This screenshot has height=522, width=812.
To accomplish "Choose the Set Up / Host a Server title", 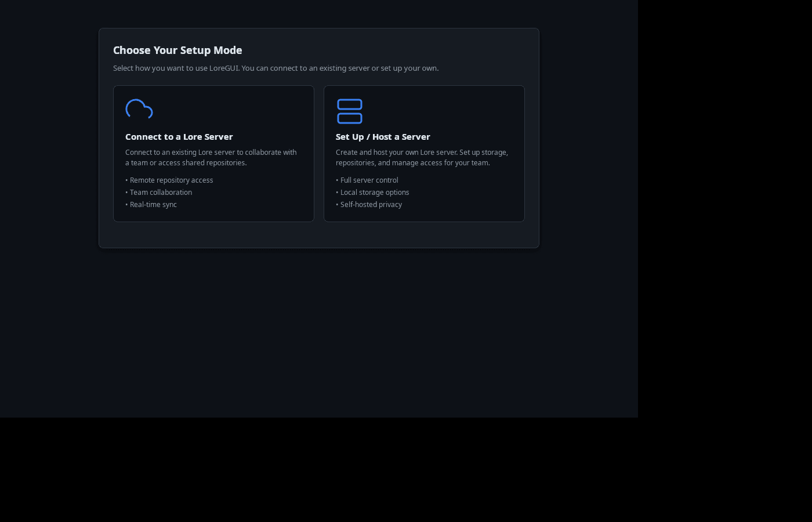I will [x=383, y=137].
